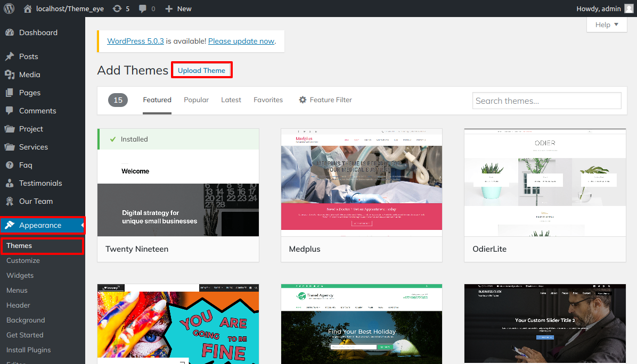This screenshot has width=637, height=364.
Task: Click the Installed status notice
Action: (x=178, y=139)
